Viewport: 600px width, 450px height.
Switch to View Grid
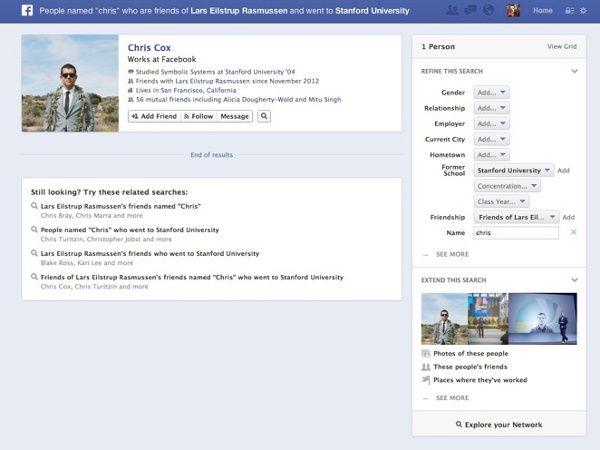[x=561, y=46]
